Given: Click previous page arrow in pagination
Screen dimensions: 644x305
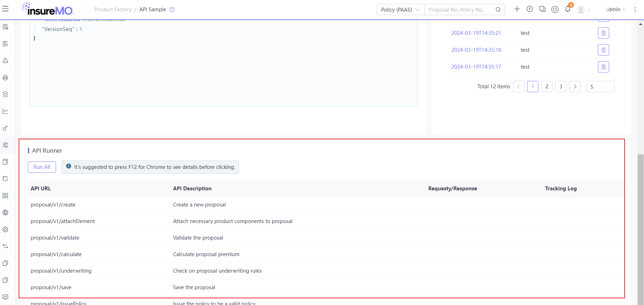Looking at the screenshot, I should 519,87.
